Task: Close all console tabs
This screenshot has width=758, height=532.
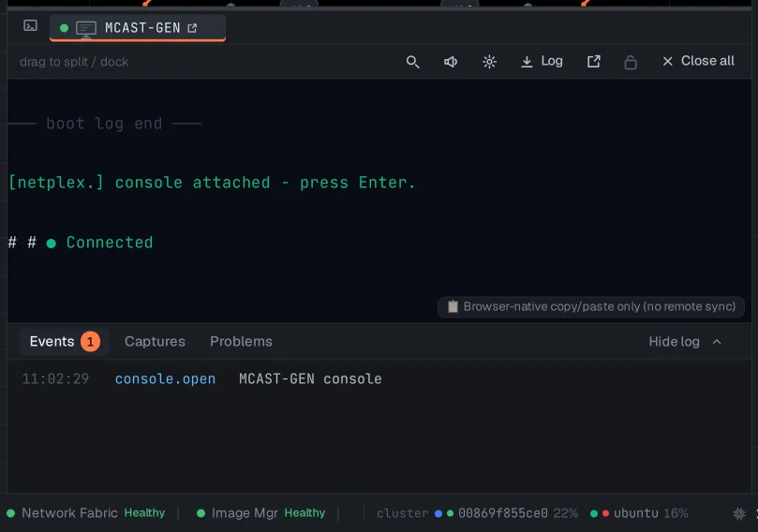Action: pos(699,61)
